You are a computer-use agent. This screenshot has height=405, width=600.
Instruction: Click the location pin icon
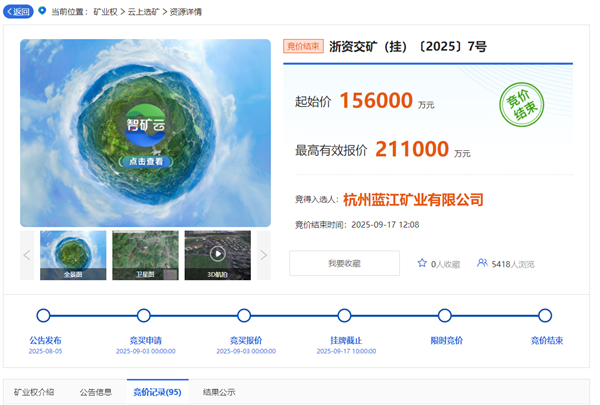pyautogui.click(x=41, y=11)
